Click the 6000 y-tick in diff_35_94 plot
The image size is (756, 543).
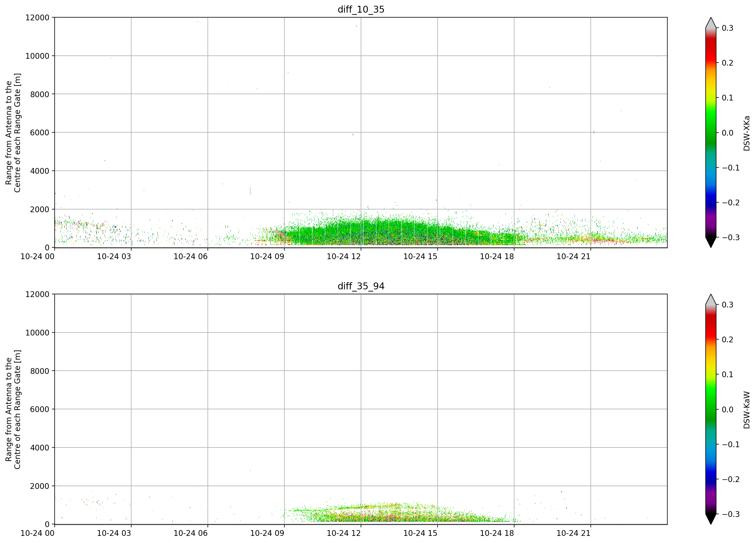[x=40, y=409]
